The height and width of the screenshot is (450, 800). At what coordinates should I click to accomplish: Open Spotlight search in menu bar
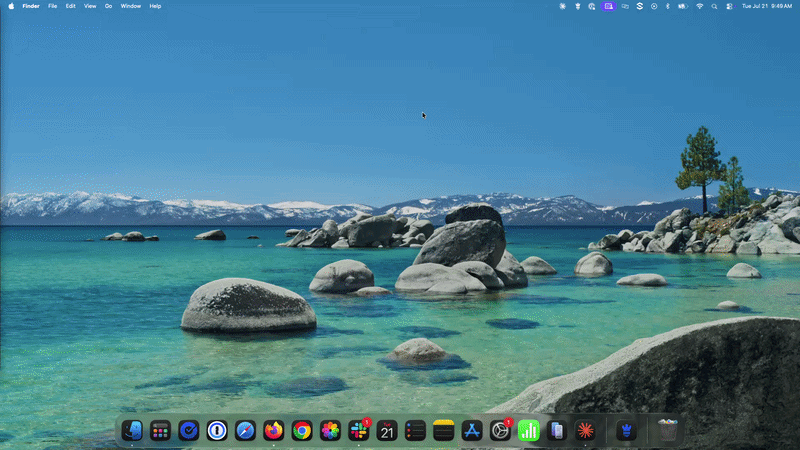[x=714, y=6]
